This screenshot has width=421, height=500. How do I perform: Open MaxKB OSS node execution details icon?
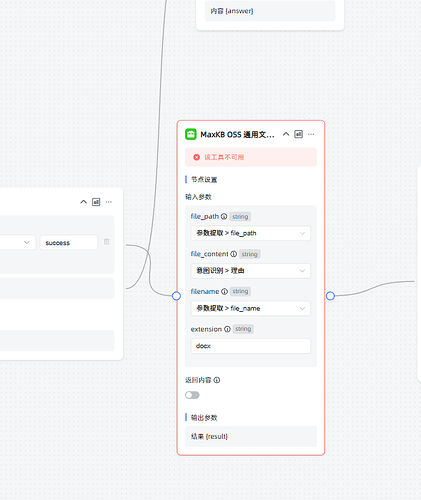coord(298,134)
